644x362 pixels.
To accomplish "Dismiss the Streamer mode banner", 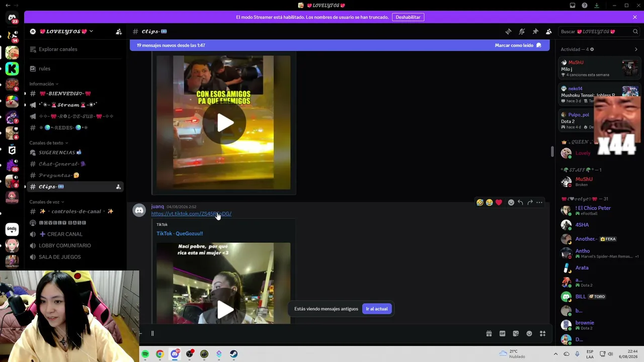I will point(635,17).
